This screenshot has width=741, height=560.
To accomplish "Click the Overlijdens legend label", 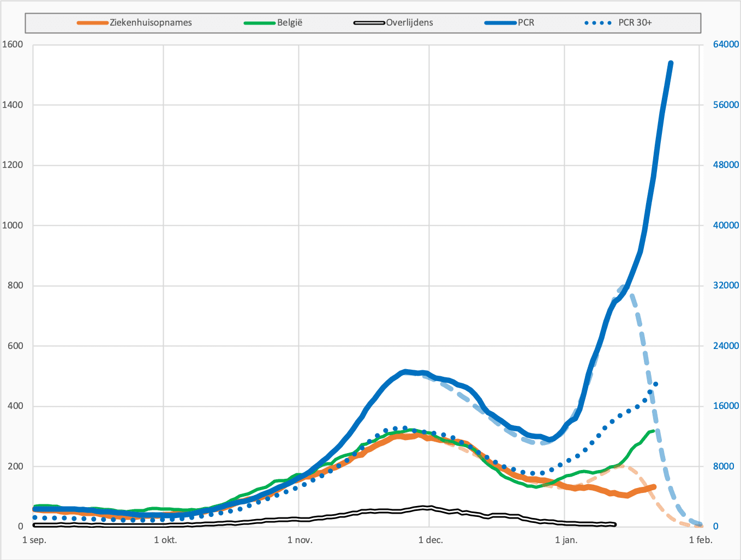I will click(410, 22).
